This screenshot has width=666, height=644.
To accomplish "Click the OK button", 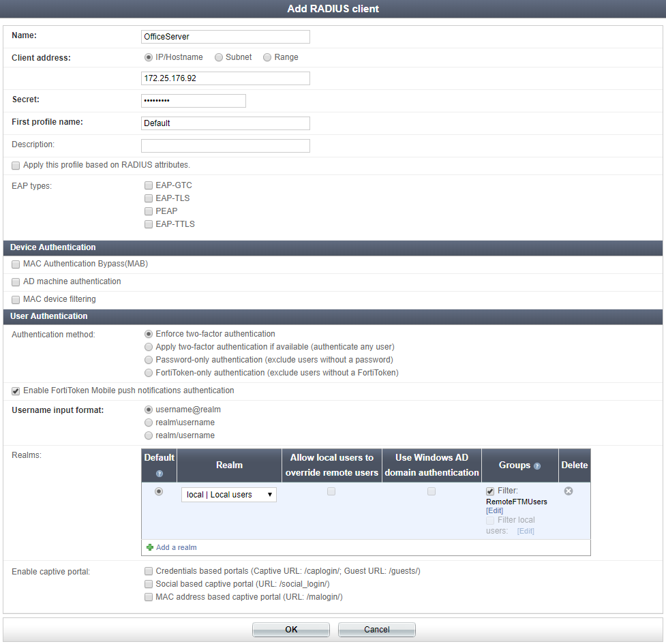I will [290, 629].
